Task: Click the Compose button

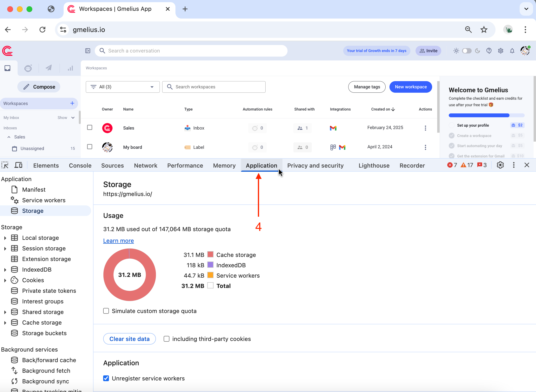Action: coord(39,87)
